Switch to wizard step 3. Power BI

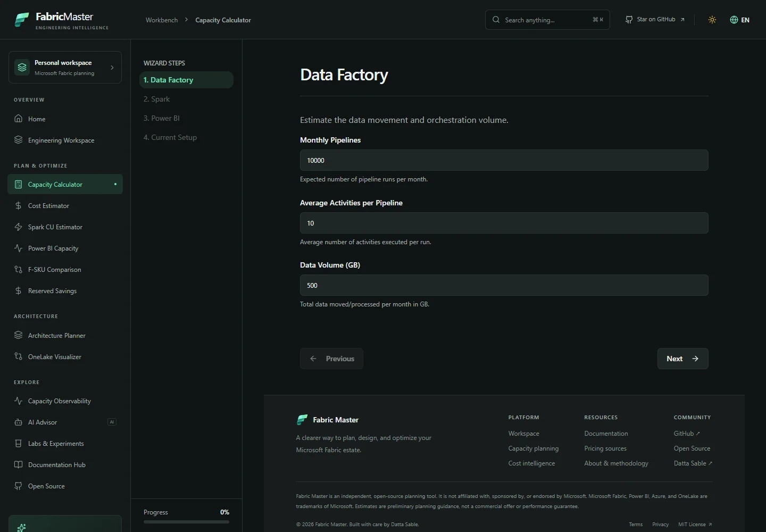pyautogui.click(x=186, y=118)
